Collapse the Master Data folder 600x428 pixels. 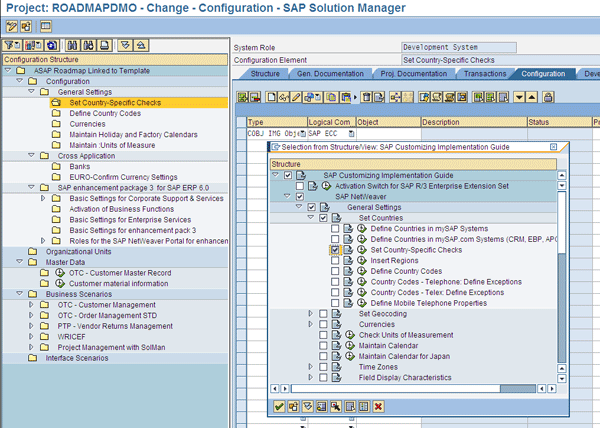pyautogui.click(x=20, y=262)
